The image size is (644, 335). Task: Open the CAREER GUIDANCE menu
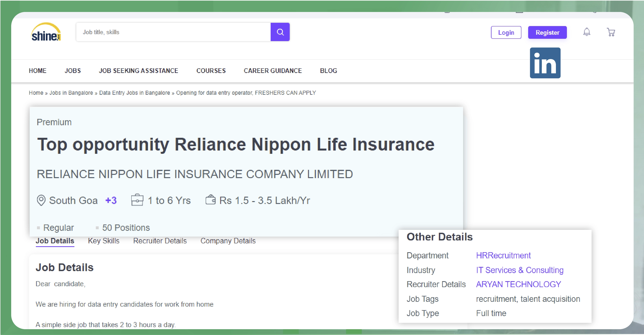coord(273,71)
